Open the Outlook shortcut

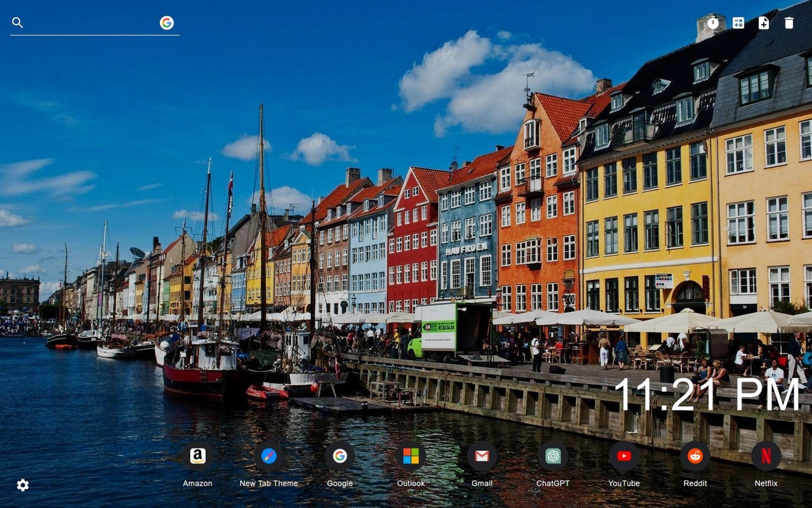(411, 456)
